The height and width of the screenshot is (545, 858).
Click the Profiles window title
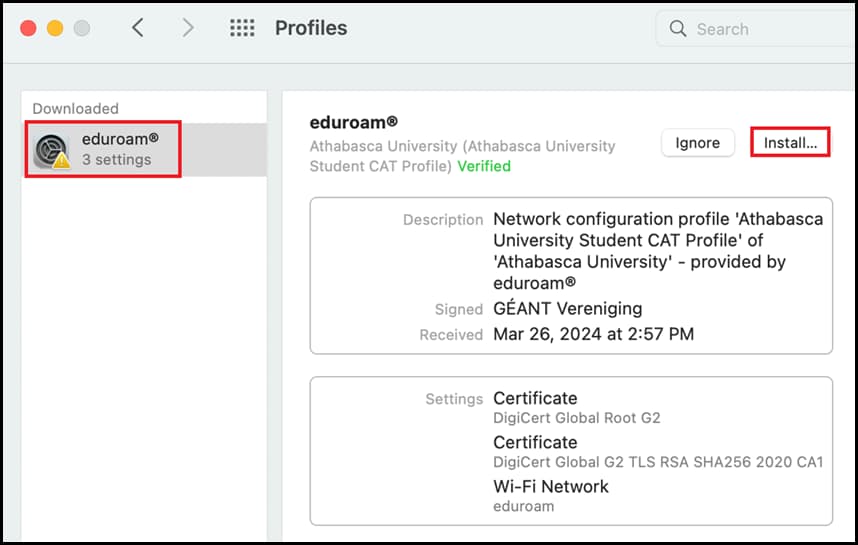pyautogui.click(x=311, y=28)
